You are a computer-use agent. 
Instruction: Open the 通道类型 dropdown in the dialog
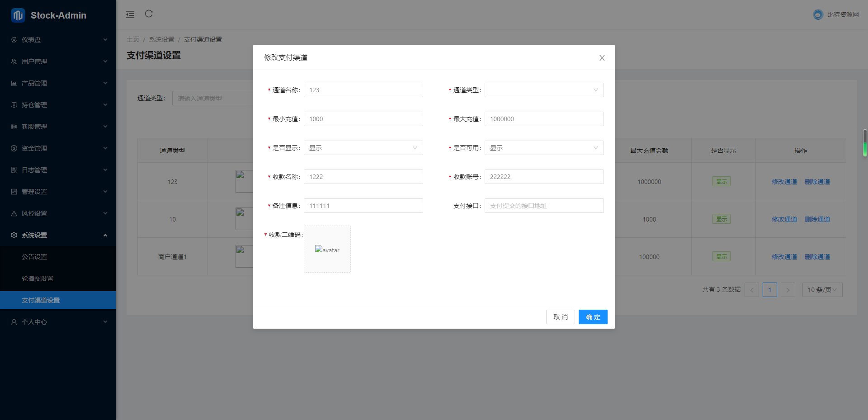click(x=544, y=90)
